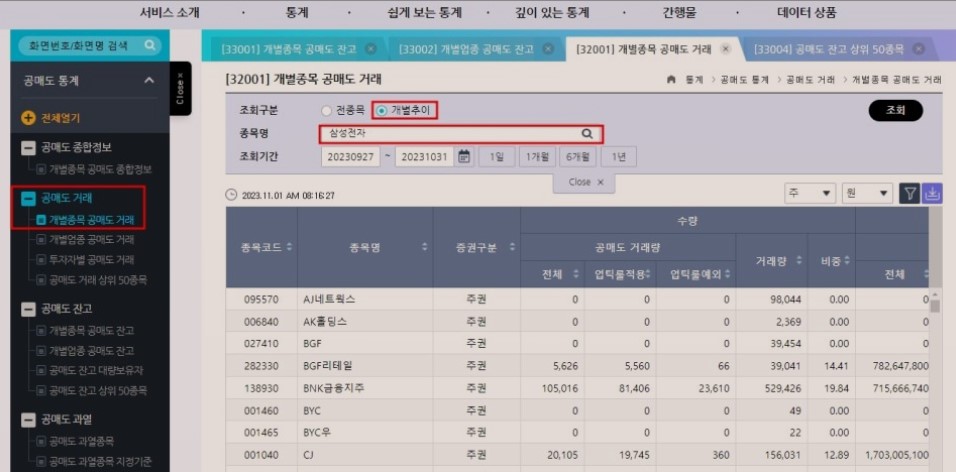Screen dimensions: 956x472
Task: Click the table vertical scrollbar thumb
Action: coord(935,305)
